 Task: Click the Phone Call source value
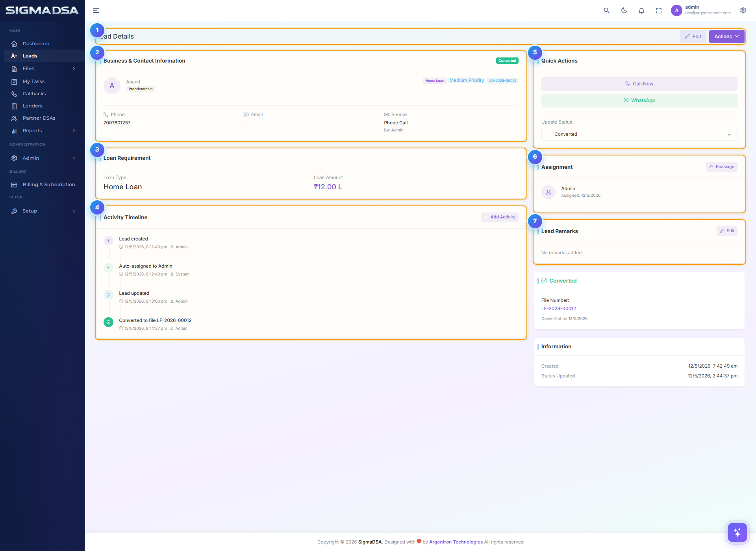396,123
